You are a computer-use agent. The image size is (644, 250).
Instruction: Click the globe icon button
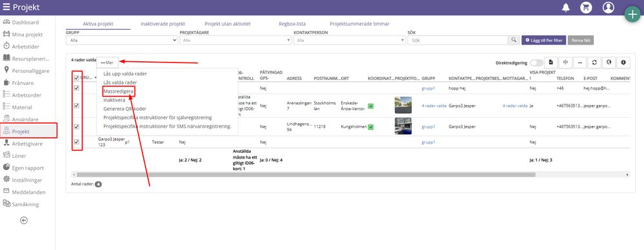[609, 63]
